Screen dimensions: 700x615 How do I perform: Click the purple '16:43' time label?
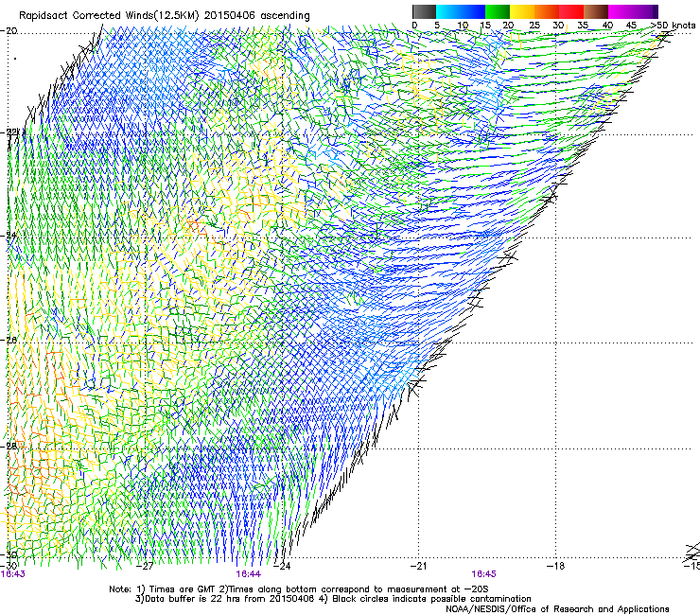[13, 574]
